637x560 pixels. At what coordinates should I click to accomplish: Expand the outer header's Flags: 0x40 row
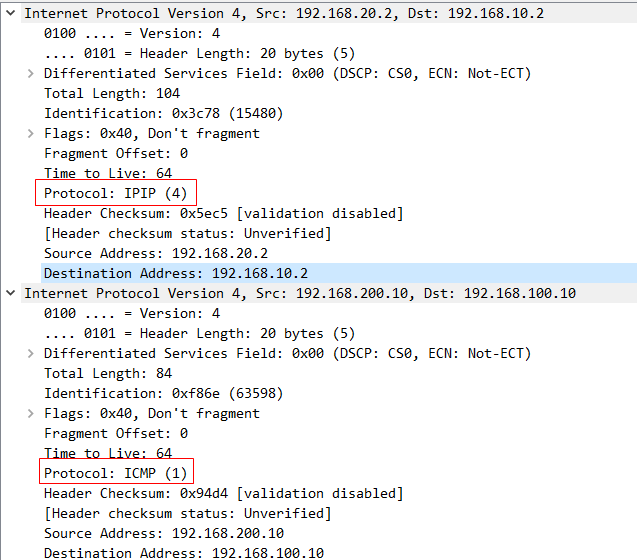pos(30,133)
